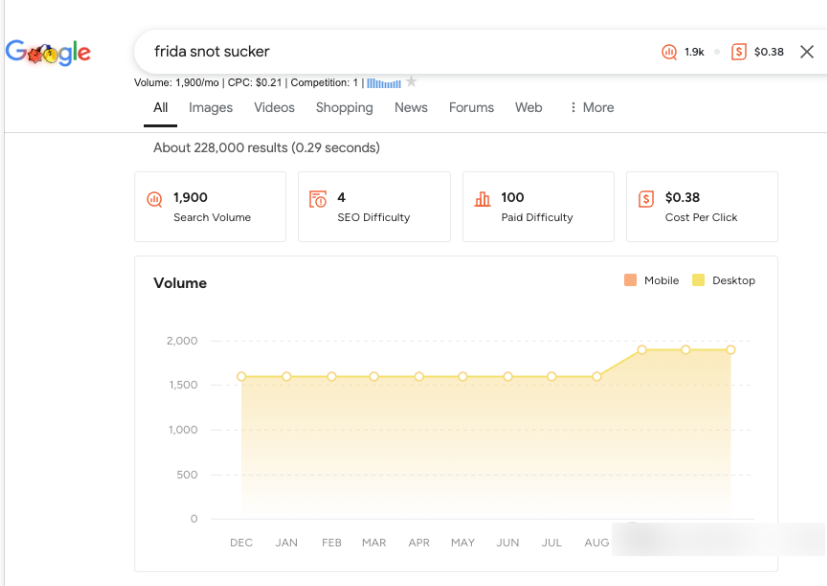
Task: Click the Search Volume magnifier icon card
Action: point(154,199)
